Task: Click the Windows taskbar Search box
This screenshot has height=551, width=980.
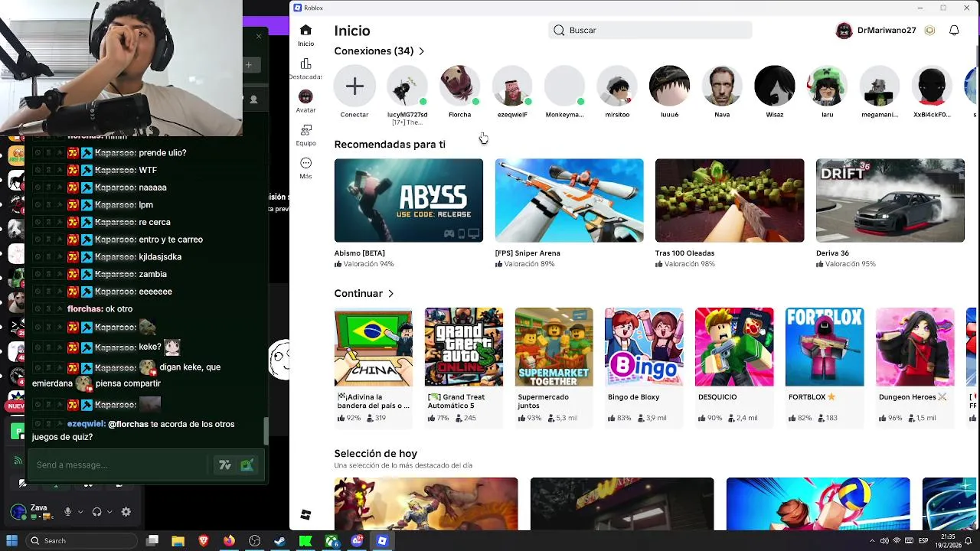Action: tap(82, 541)
